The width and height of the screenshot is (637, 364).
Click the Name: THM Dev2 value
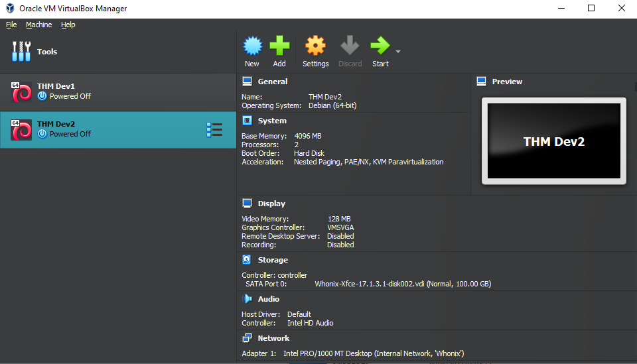point(325,97)
